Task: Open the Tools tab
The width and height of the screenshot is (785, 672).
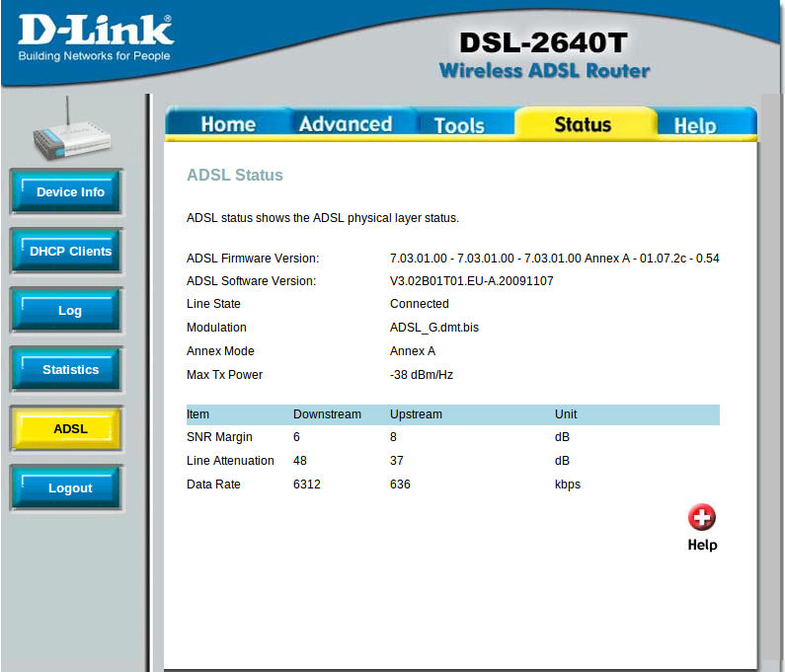Action: [459, 124]
